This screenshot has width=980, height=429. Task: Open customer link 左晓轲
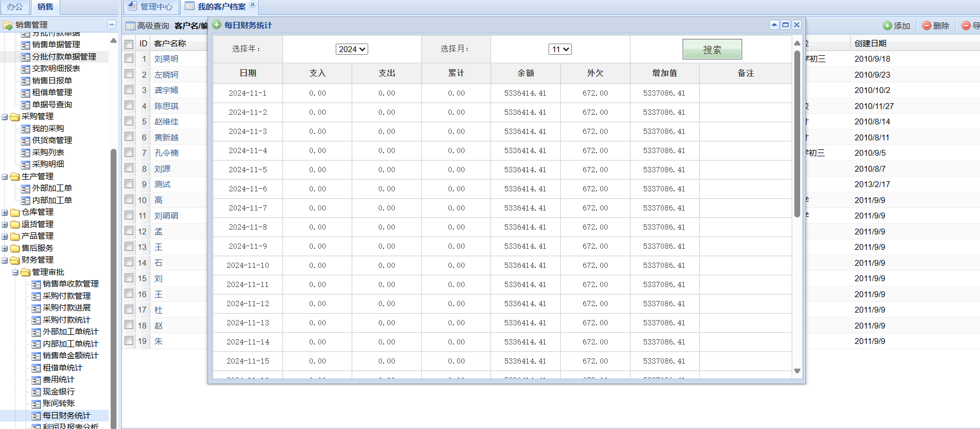[x=166, y=75]
